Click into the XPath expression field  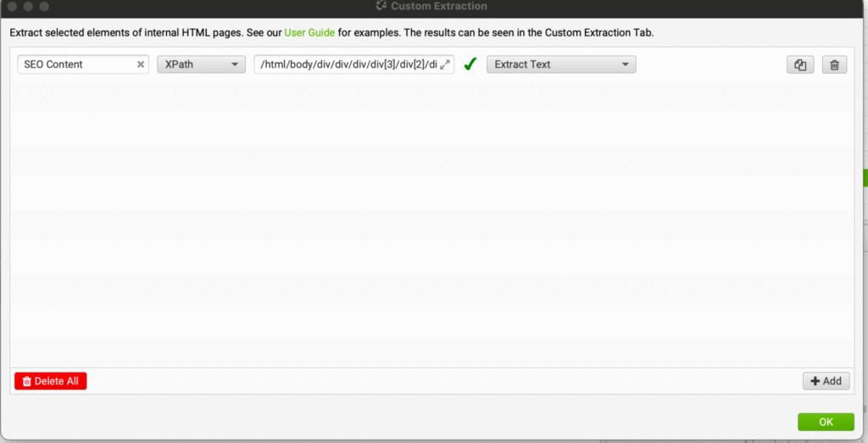346,64
